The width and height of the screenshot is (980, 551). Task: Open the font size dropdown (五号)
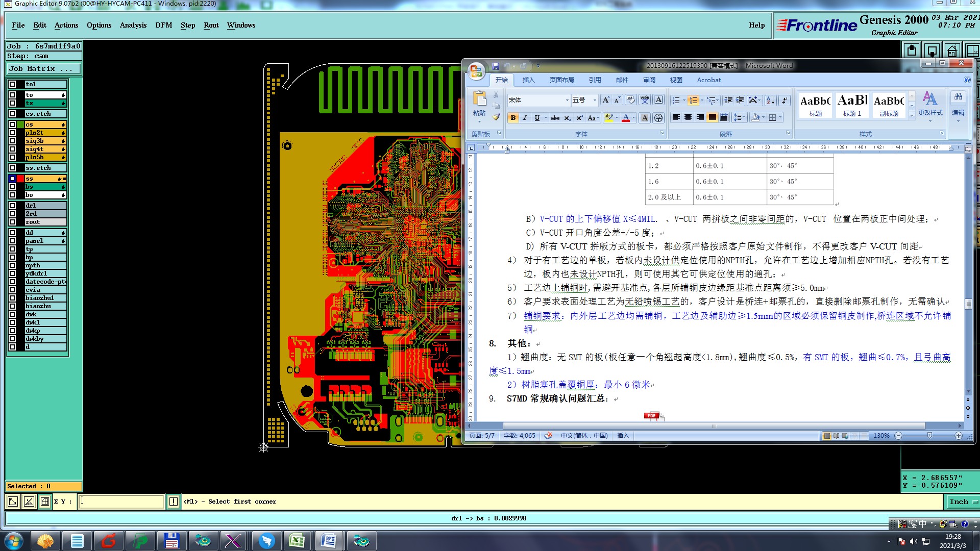tap(594, 100)
